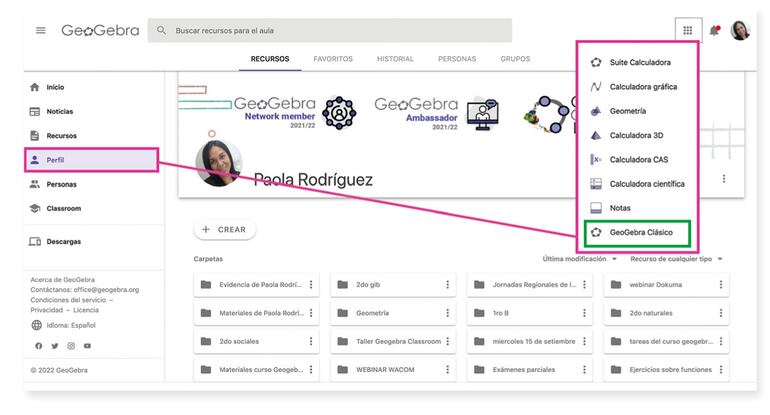Switch to the GRUPOS tab
The width and height of the screenshot is (770, 415).
pyautogui.click(x=515, y=59)
